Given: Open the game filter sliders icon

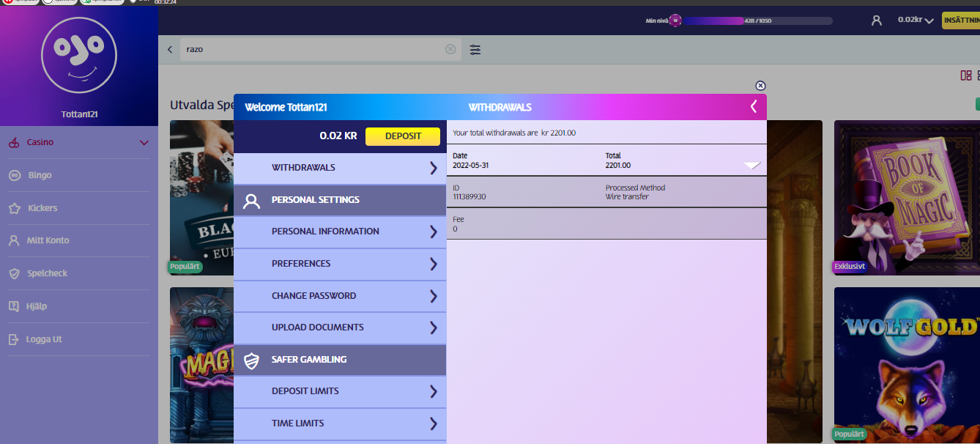Looking at the screenshot, I should pyautogui.click(x=475, y=50).
